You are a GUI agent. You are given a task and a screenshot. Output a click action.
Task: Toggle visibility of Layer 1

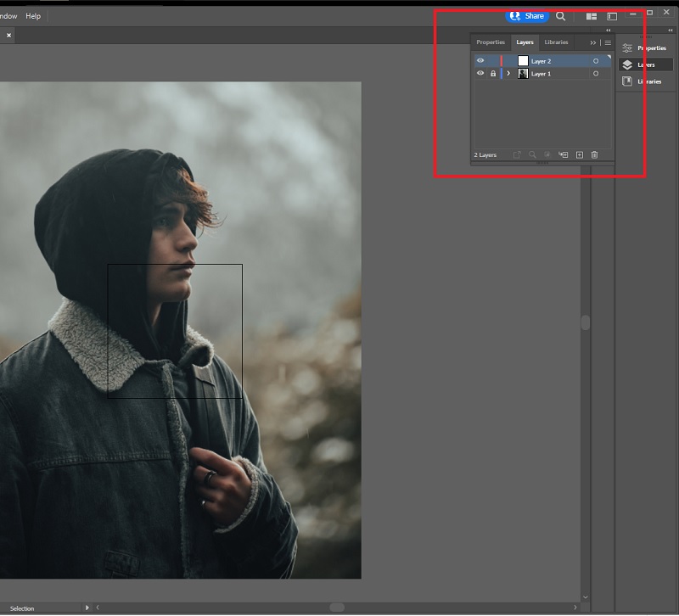pyautogui.click(x=480, y=74)
